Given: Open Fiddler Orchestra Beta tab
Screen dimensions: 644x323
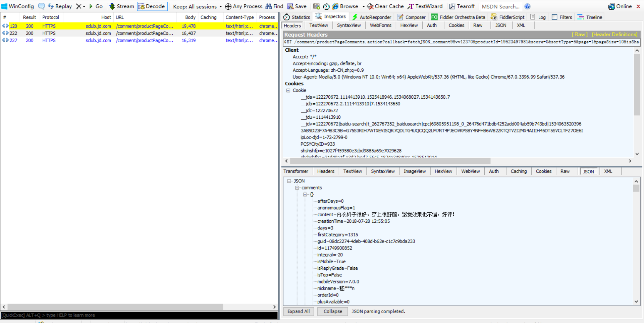Looking at the screenshot, I should (458, 17).
